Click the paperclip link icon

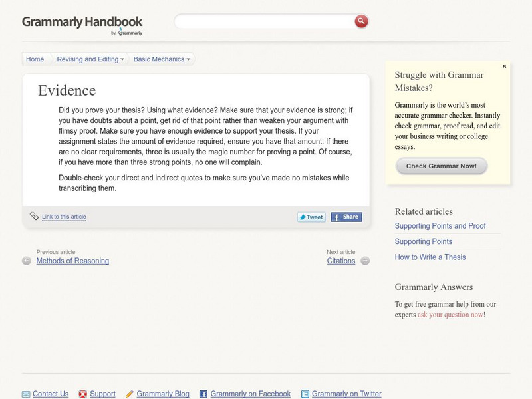click(34, 216)
